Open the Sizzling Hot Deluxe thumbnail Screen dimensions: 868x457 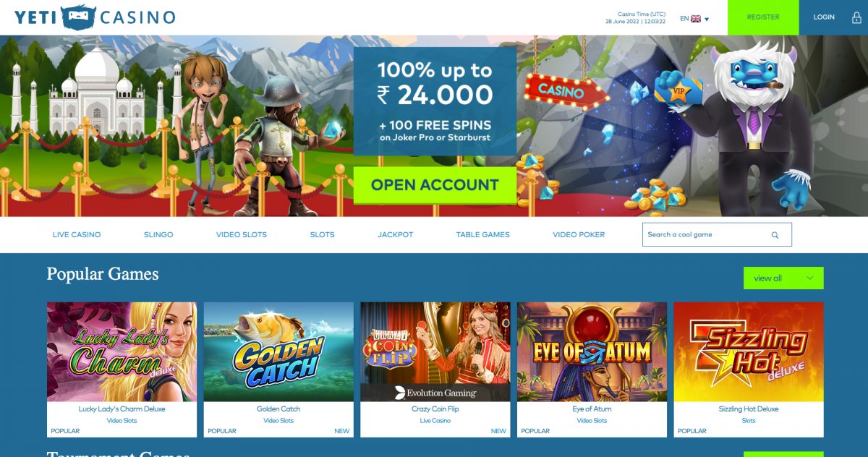tap(749, 351)
